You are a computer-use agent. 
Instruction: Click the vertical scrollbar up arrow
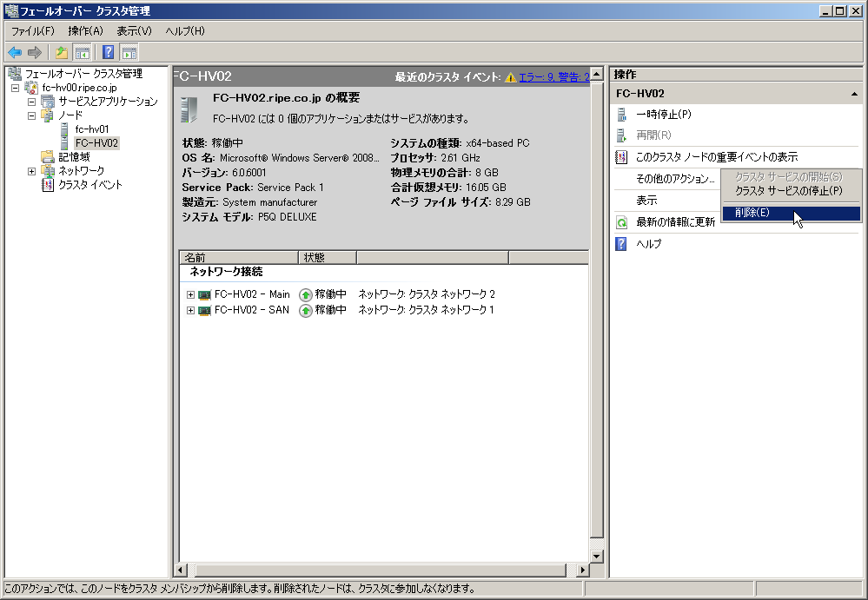tap(597, 74)
